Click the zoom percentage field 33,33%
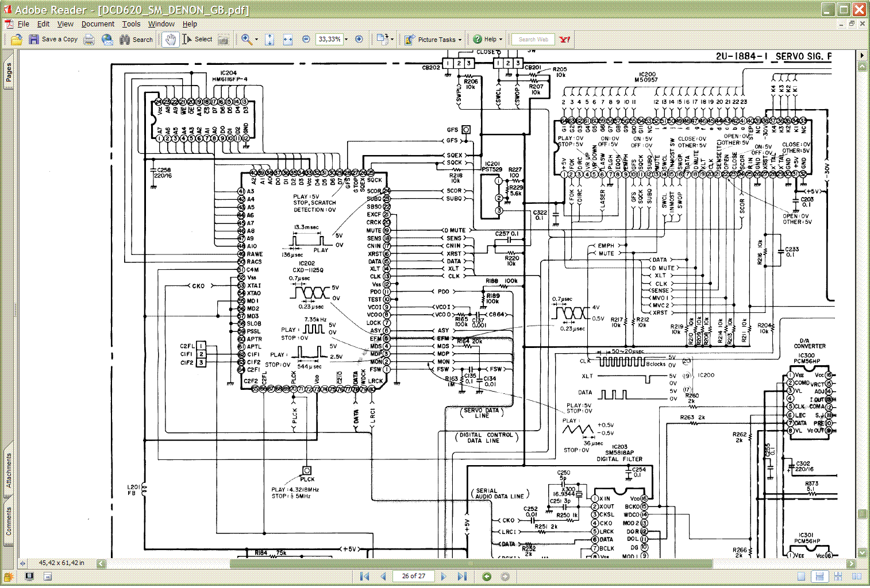The height and width of the screenshot is (588, 870). 329,39
